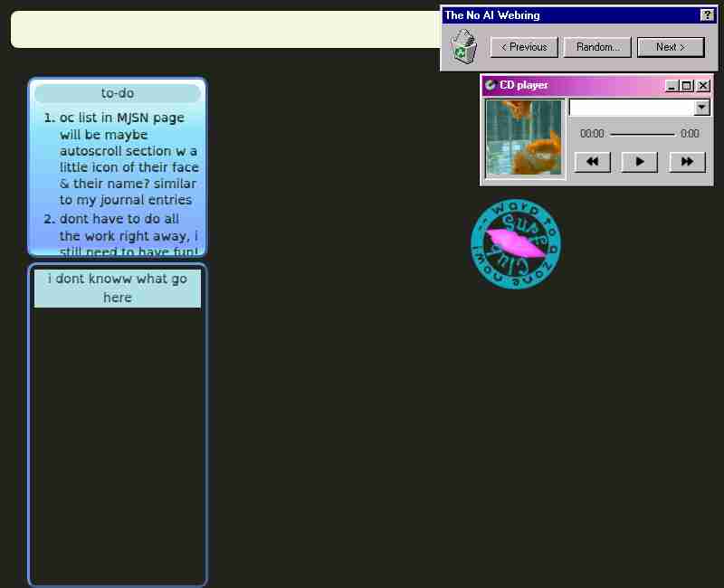Click the "i dont knoww what go here" box

118,289
